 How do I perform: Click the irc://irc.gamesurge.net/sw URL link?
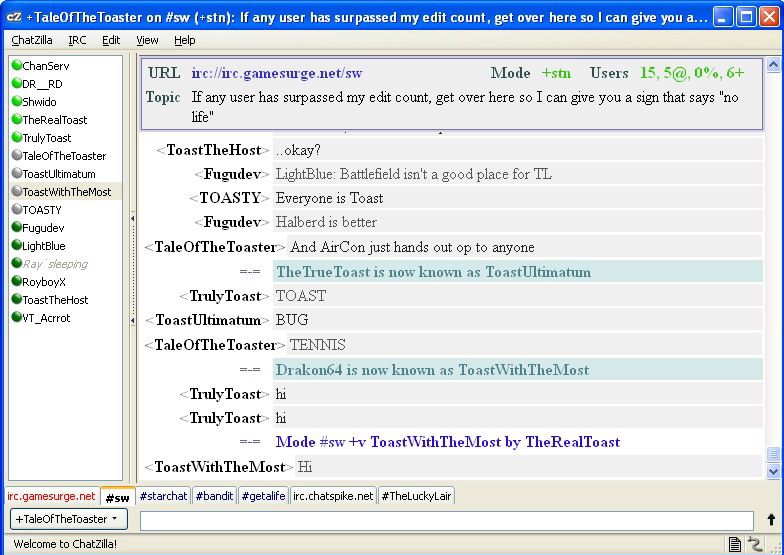[x=276, y=73]
